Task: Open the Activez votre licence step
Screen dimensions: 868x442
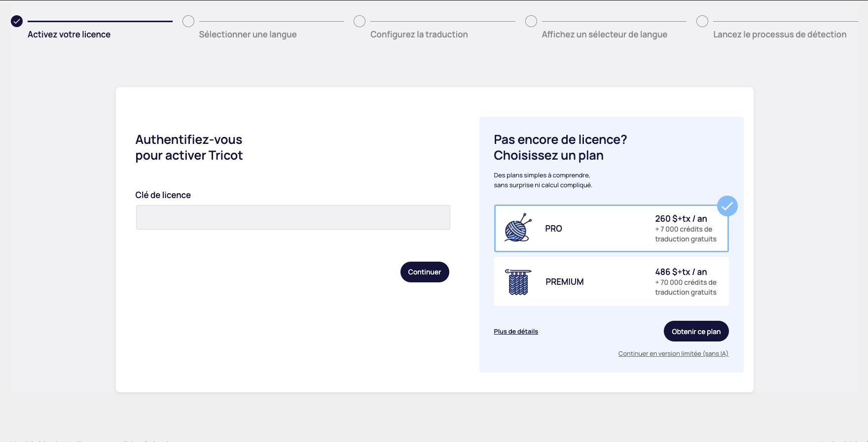Action: (69, 34)
